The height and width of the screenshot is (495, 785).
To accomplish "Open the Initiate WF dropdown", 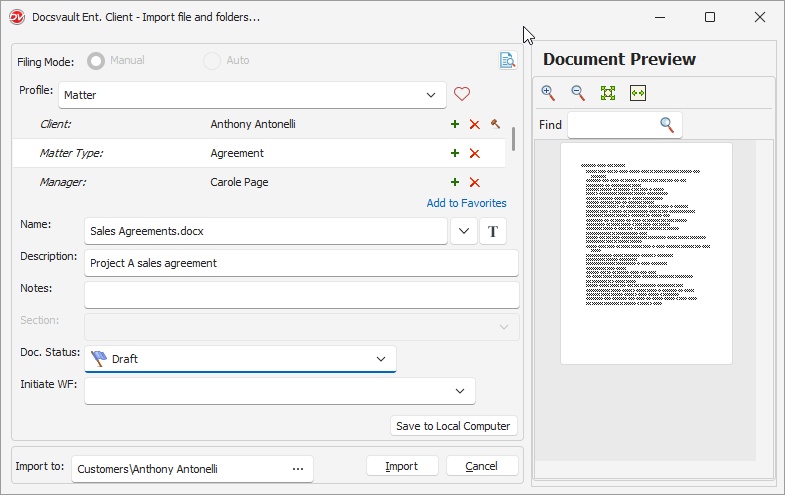I will point(280,391).
